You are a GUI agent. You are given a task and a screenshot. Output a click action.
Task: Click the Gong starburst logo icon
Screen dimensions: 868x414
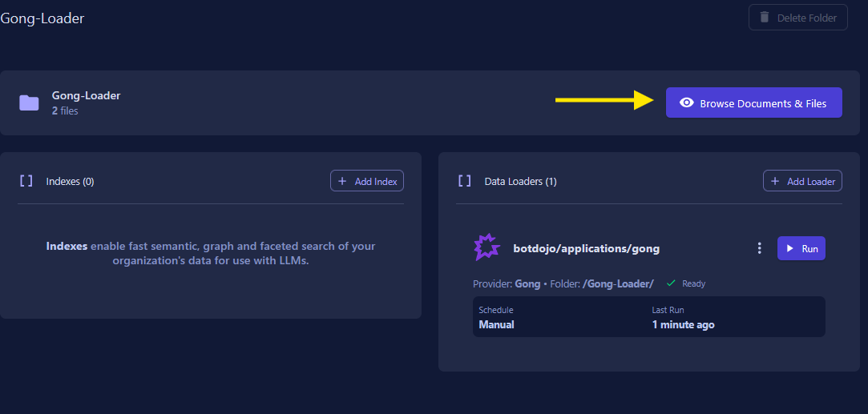pyautogui.click(x=486, y=248)
